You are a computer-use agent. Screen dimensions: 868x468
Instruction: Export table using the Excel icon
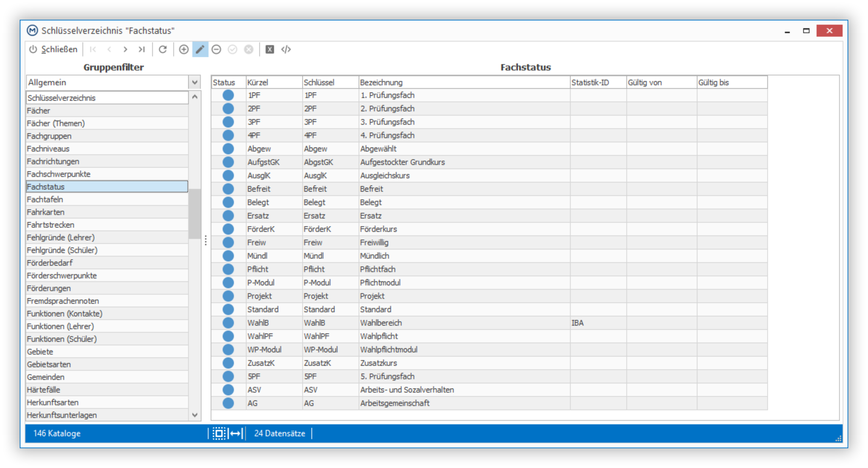(x=270, y=49)
